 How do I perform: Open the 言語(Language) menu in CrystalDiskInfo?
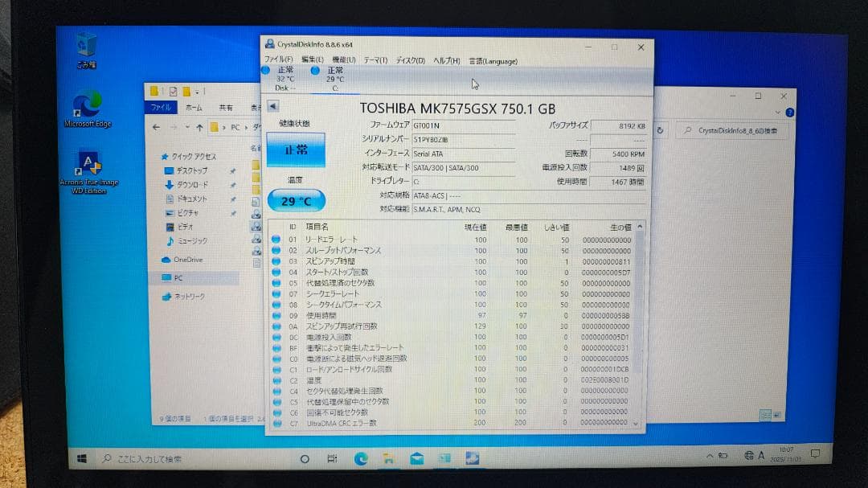pyautogui.click(x=493, y=61)
